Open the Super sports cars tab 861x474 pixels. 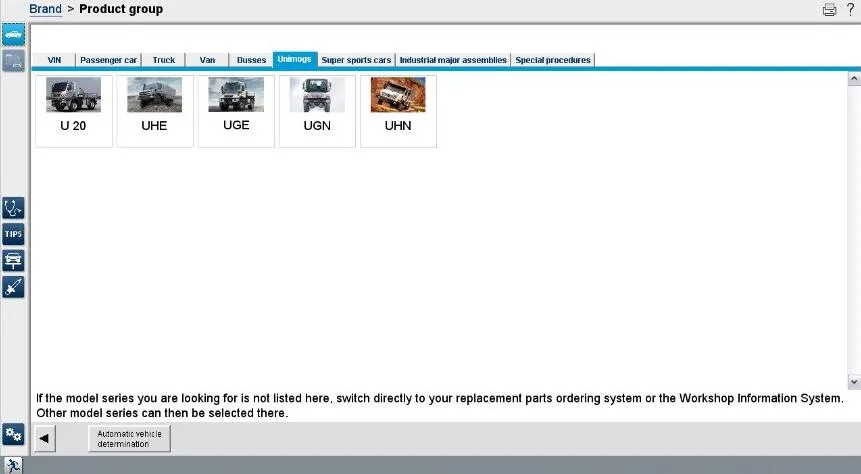pyautogui.click(x=356, y=60)
